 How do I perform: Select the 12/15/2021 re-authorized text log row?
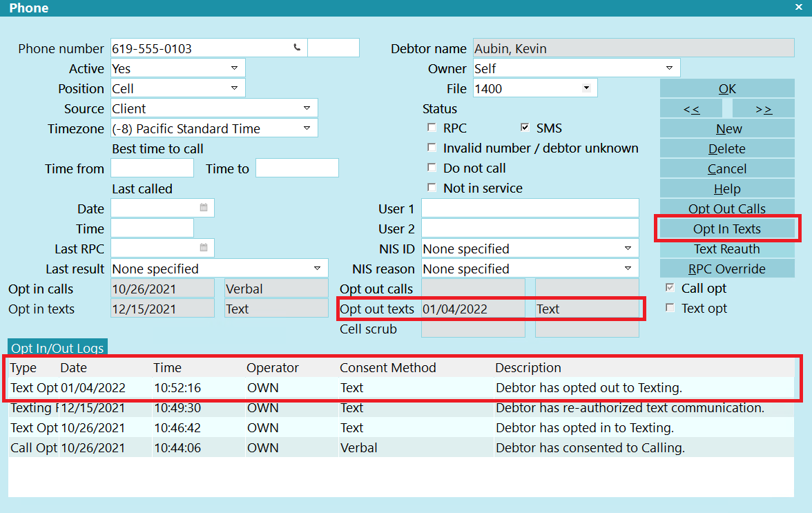401,408
